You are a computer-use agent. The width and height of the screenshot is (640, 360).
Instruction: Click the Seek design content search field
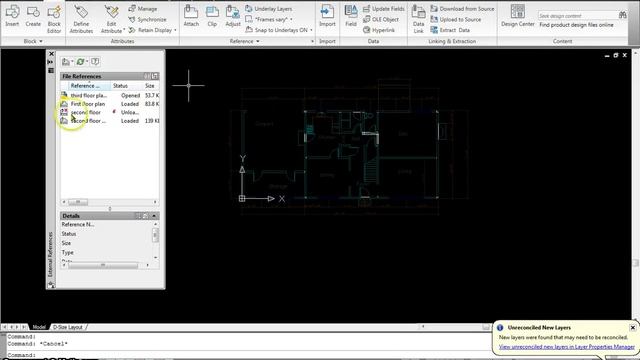(578, 16)
